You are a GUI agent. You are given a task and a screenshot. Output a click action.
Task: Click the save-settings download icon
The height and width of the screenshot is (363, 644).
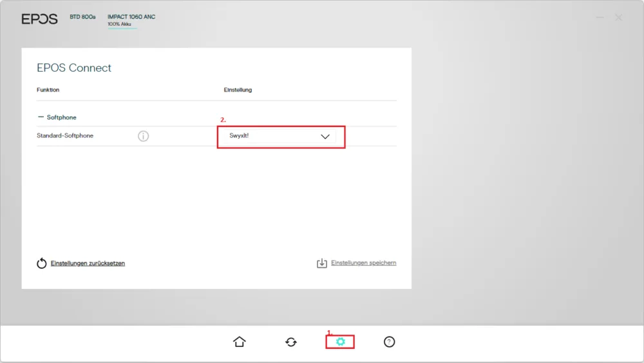click(322, 263)
